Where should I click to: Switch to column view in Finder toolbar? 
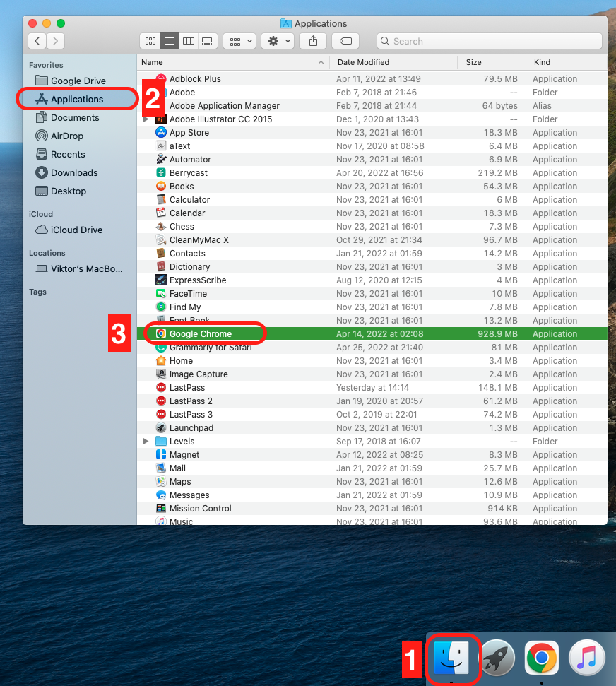tap(188, 41)
